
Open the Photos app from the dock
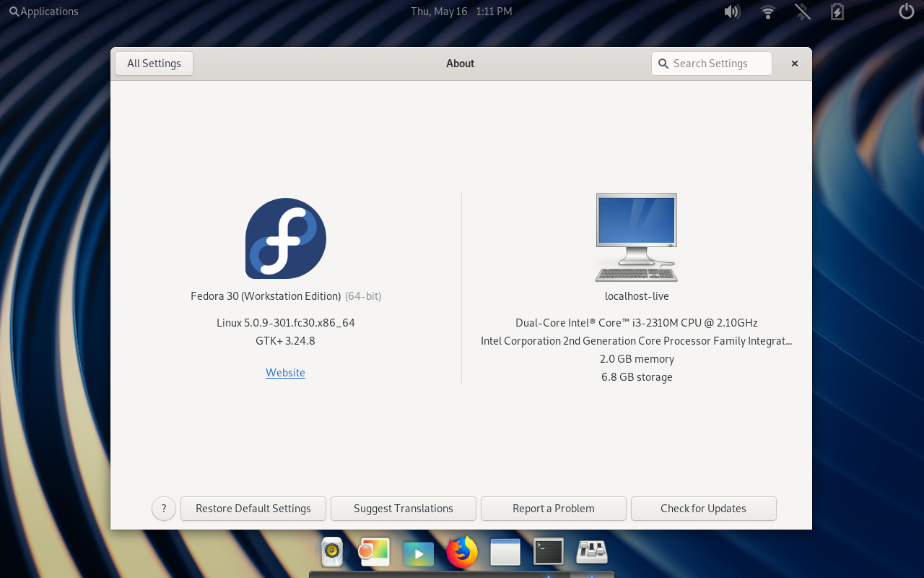[x=374, y=551]
